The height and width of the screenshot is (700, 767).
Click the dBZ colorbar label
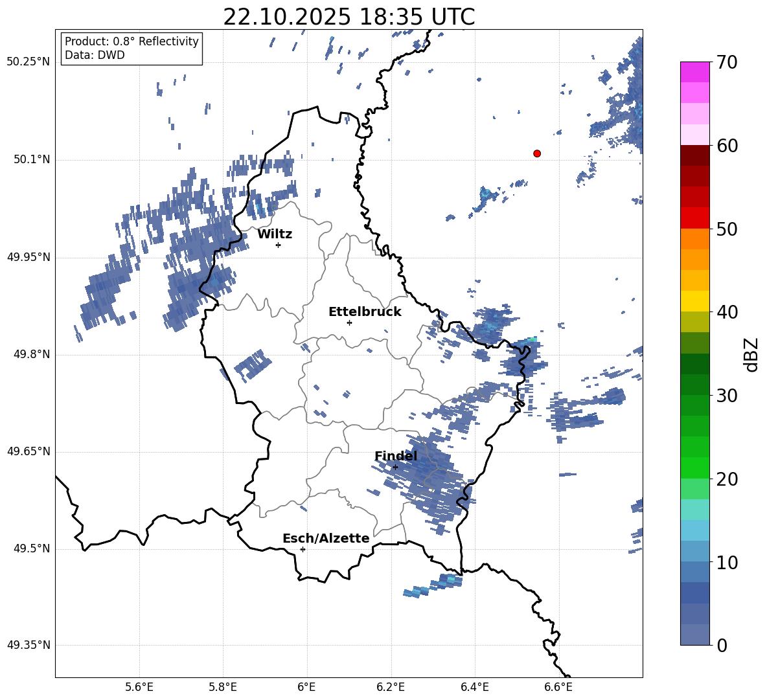751,354
